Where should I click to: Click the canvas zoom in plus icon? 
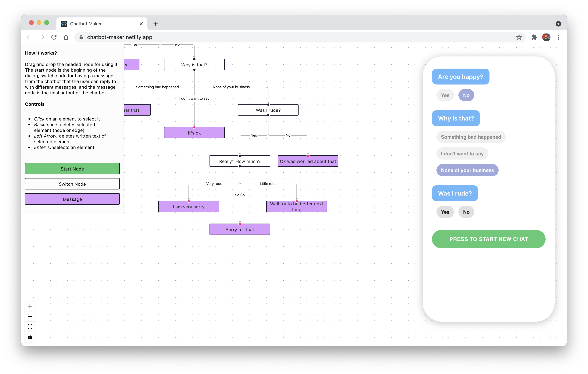[x=30, y=306]
